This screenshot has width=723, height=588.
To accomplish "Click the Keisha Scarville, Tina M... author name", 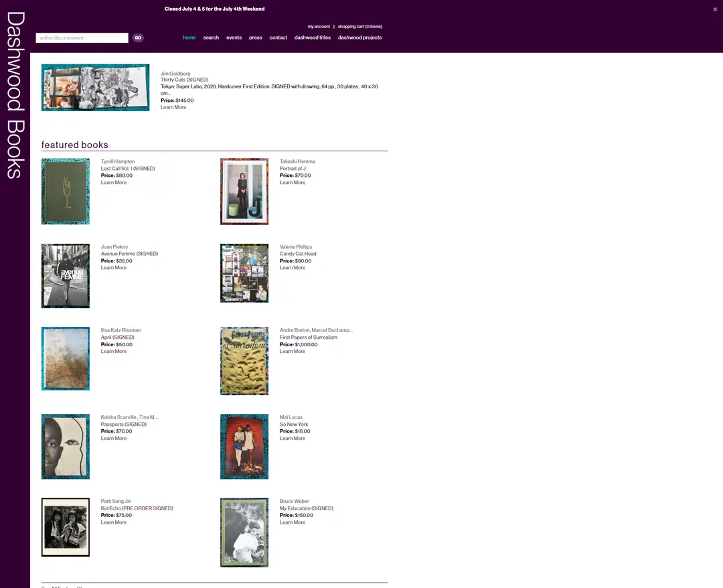I will [130, 417].
